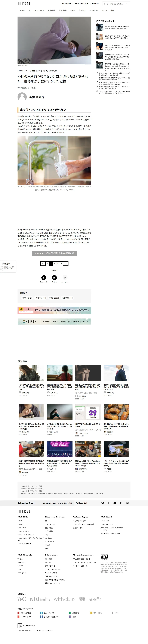Go to next page arrow in pagination
The height and width of the screenshot is (644, 148).
click(66, 264)
